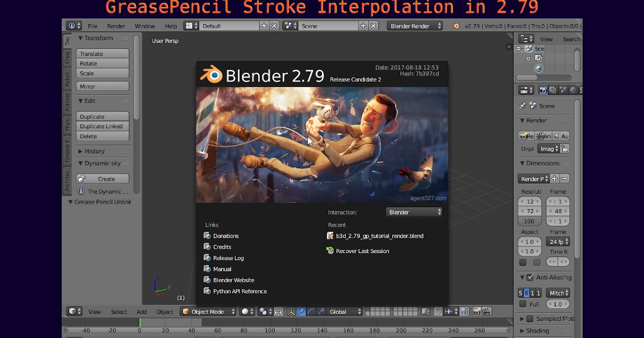Expand the History panel

click(94, 151)
